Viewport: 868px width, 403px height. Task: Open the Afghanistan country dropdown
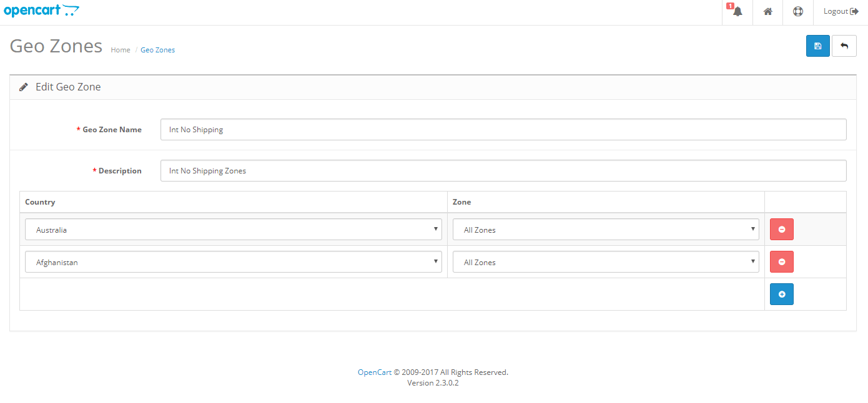[x=233, y=261]
